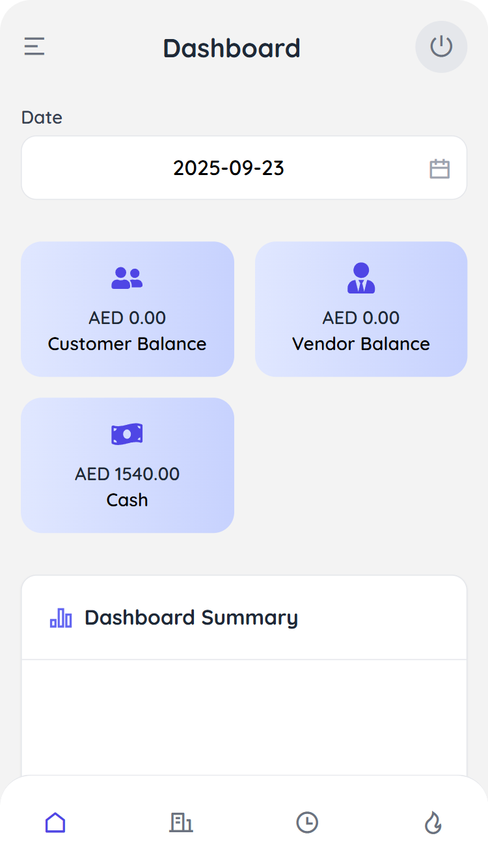Click the date field showing 2025-09-23
The image size is (488, 868).
(x=229, y=169)
